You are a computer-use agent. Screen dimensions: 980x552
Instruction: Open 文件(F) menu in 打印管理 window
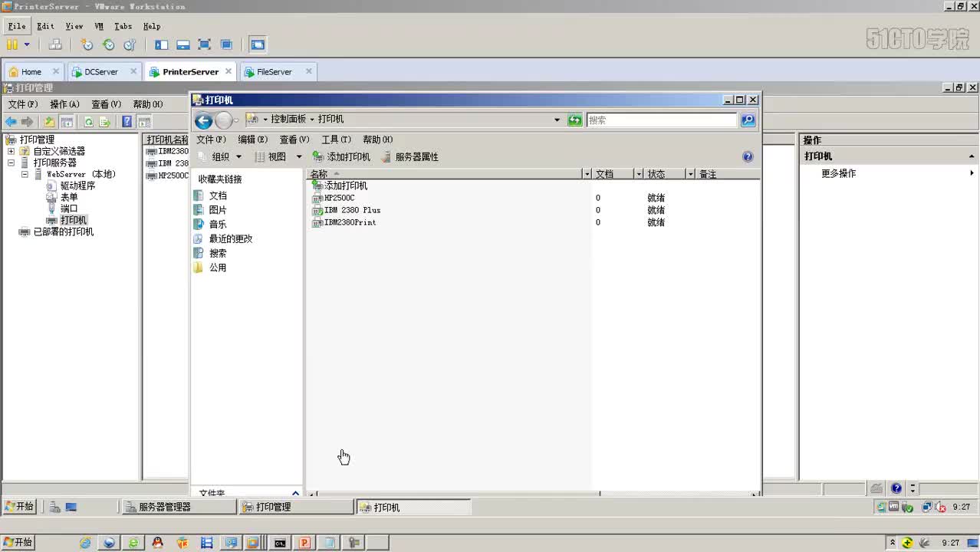(x=23, y=104)
